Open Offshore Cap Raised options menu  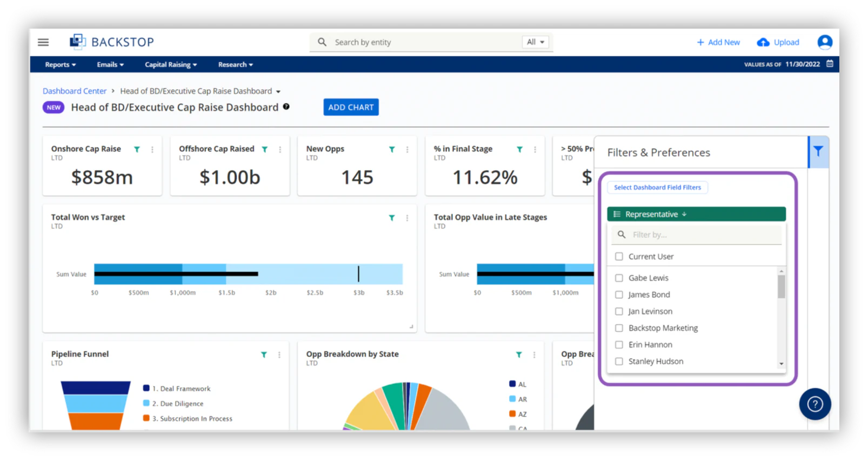click(x=280, y=149)
